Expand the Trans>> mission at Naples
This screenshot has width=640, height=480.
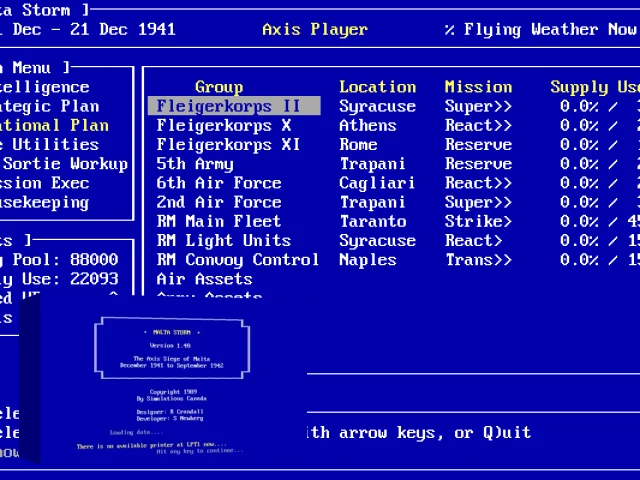click(478, 260)
